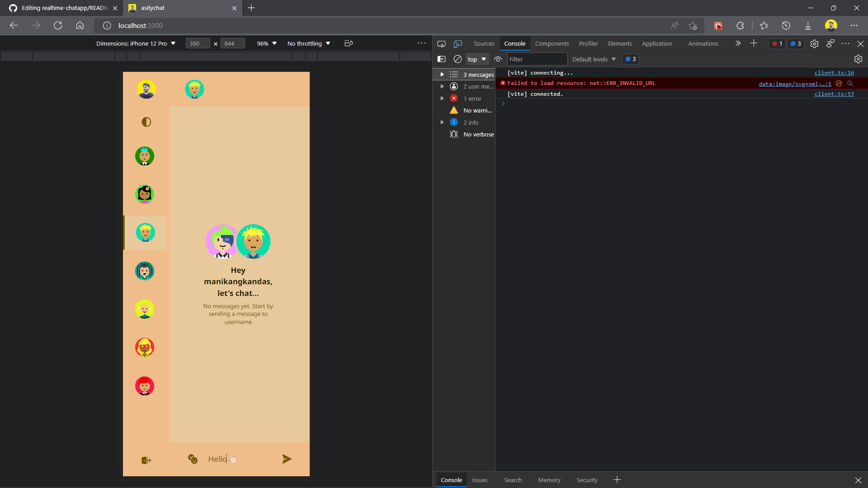Click the send message arrow icon
868x488 pixels.
click(287, 459)
